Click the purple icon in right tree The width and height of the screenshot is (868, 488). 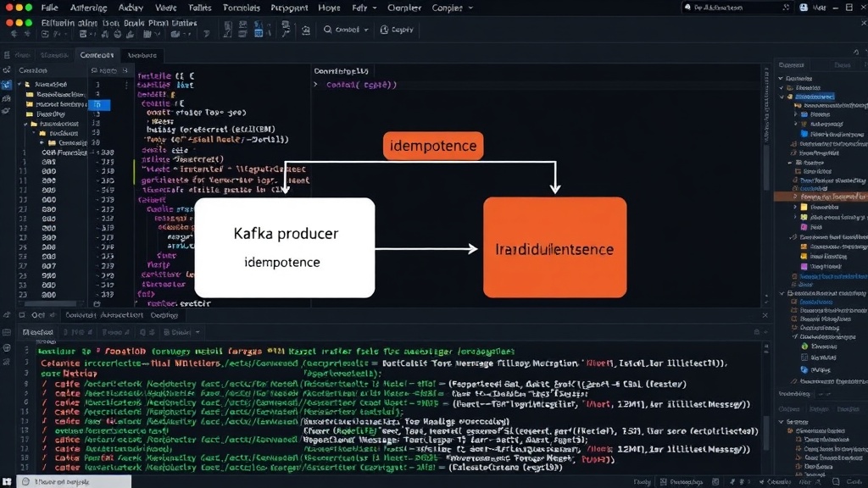pyautogui.click(x=804, y=266)
